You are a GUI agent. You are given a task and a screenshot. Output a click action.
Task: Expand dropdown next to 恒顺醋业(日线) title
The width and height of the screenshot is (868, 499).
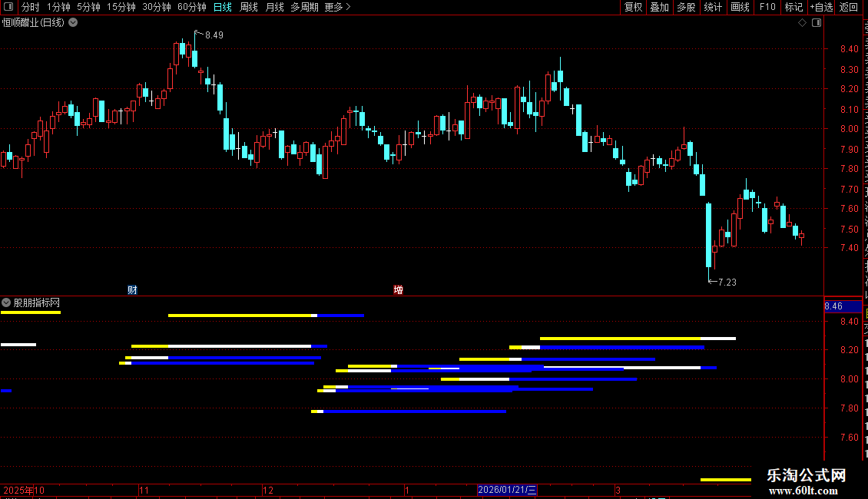click(73, 23)
